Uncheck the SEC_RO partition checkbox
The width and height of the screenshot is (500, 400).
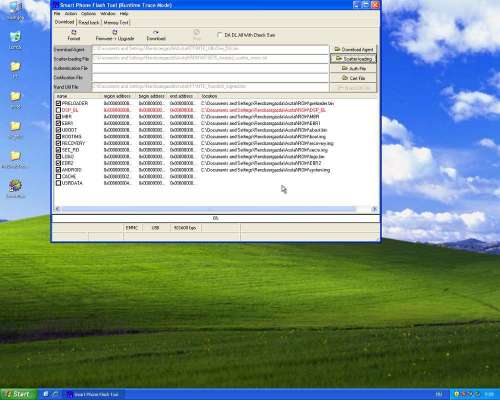point(58,150)
